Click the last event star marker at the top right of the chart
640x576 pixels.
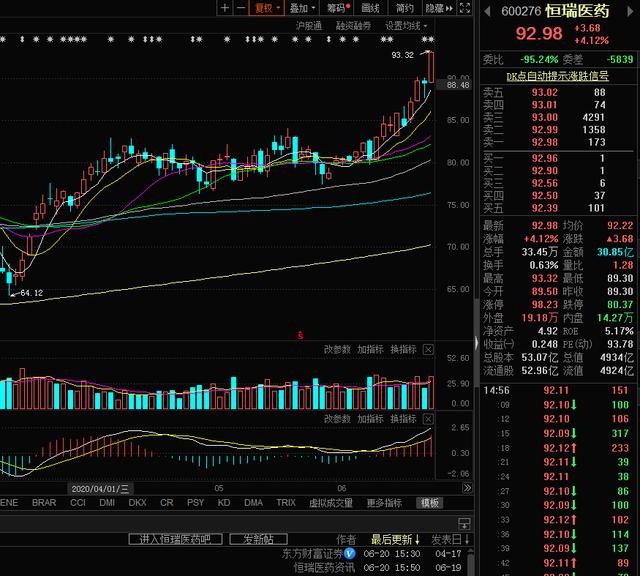click(x=431, y=39)
